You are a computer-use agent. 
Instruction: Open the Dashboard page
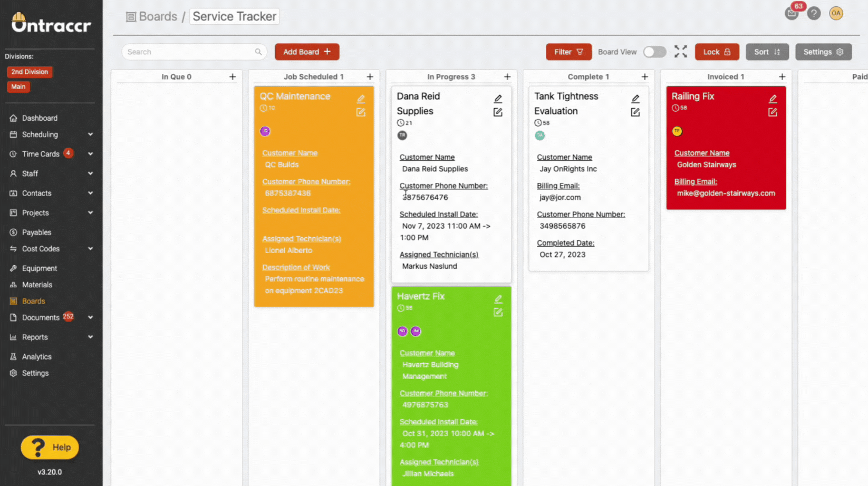click(x=40, y=118)
